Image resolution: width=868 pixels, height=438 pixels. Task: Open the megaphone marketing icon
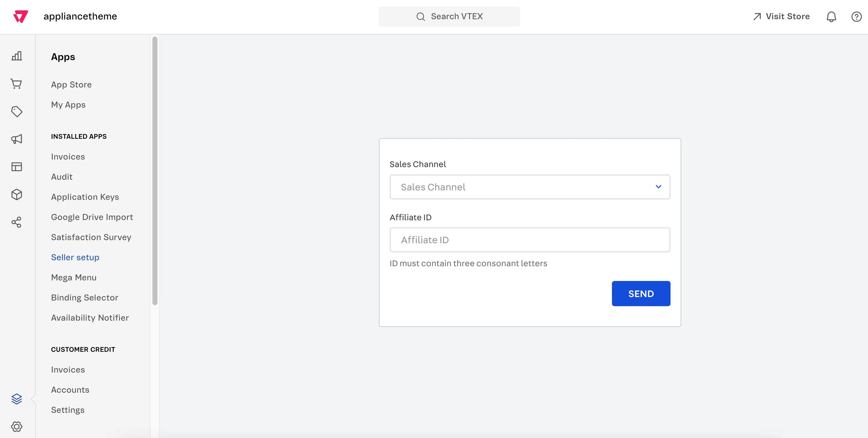tap(16, 139)
